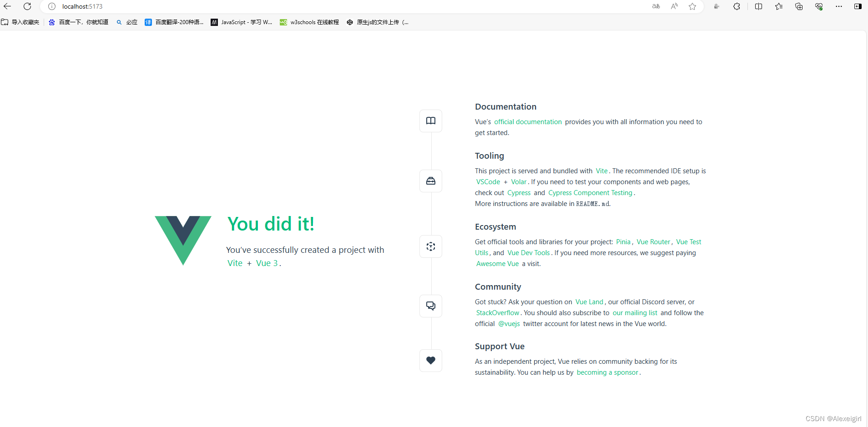Image resolution: width=868 pixels, height=427 pixels.
Task: Open the Collections panel
Action: 799,6
